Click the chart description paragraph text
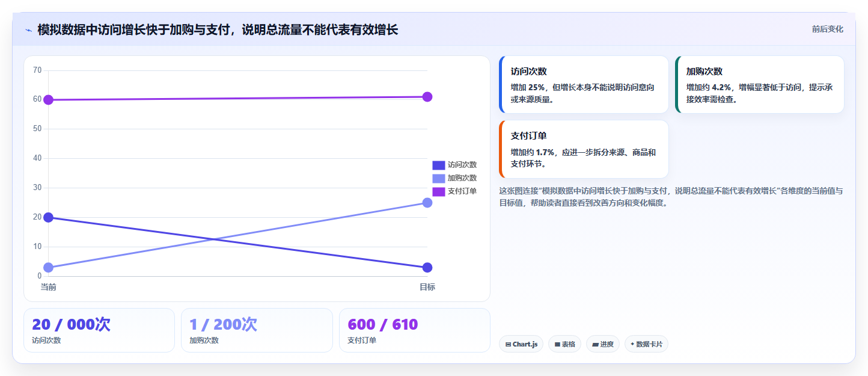 671,197
